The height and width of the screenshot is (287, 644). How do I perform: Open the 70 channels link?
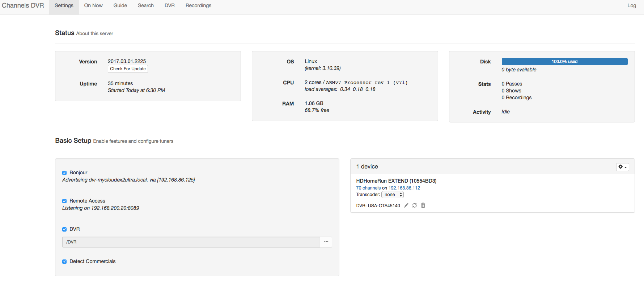368,188
